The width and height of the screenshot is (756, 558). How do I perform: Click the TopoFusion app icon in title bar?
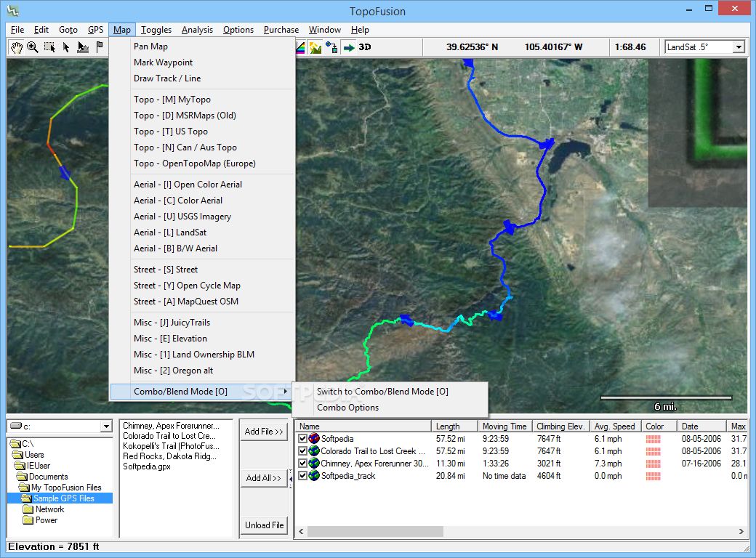click(13, 10)
